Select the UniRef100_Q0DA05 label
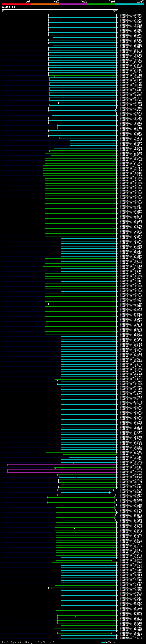The width and height of the screenshot is (146, 644). [x=131, y=510]
